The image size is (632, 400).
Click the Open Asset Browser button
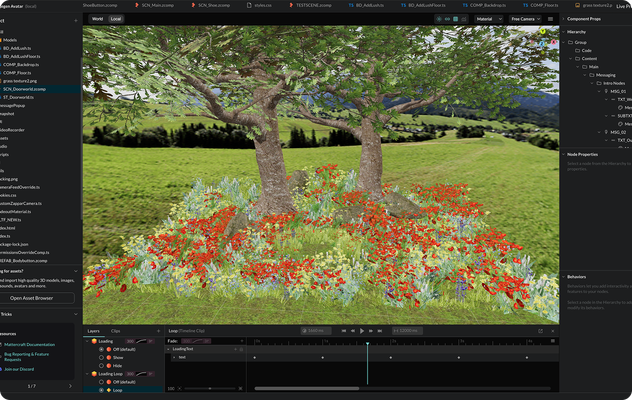click(31, 298)
